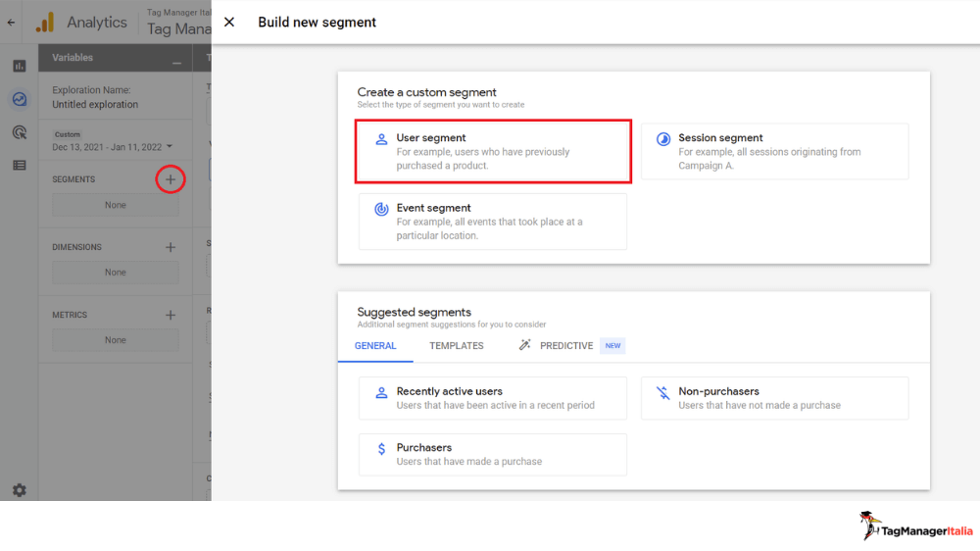Click the Analytics product title

pos(97,23)
